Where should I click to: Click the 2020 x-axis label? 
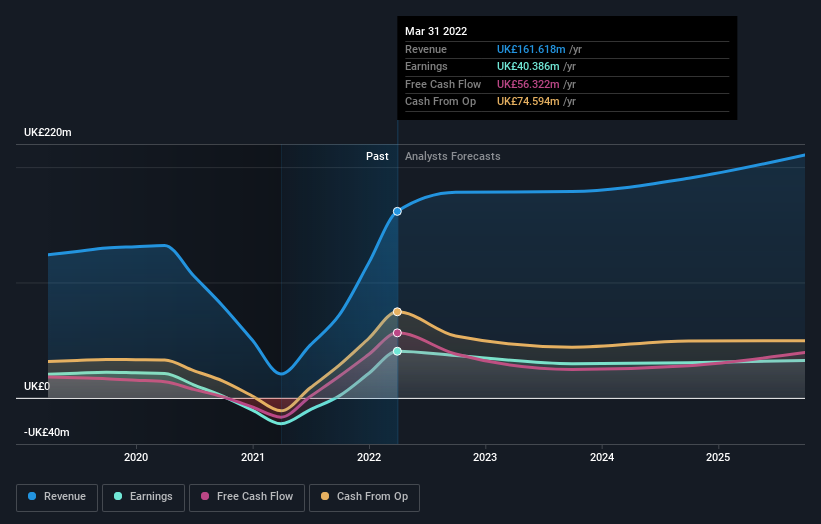[136, 458]
